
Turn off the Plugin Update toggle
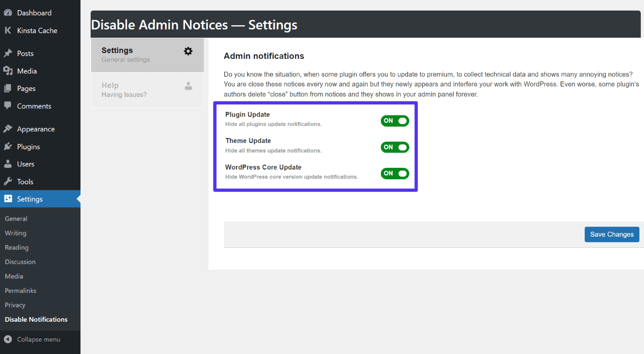[x=395, y=121]
